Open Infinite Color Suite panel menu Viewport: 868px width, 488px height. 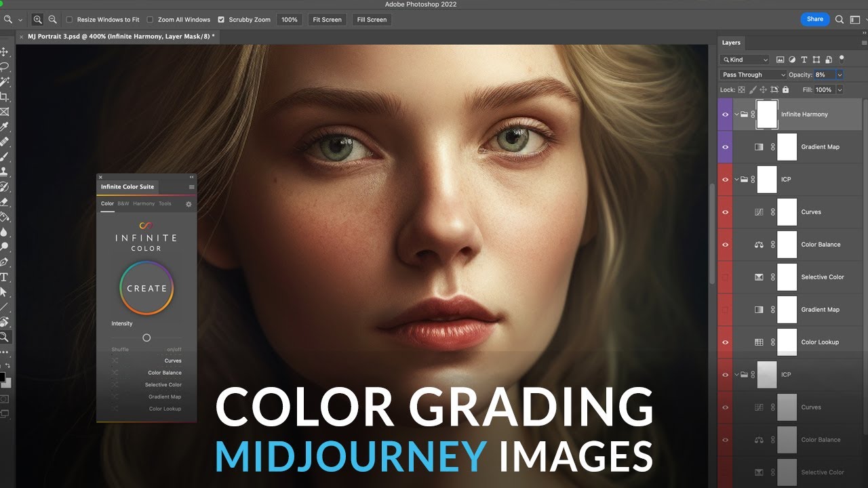[x=191, y=186]
